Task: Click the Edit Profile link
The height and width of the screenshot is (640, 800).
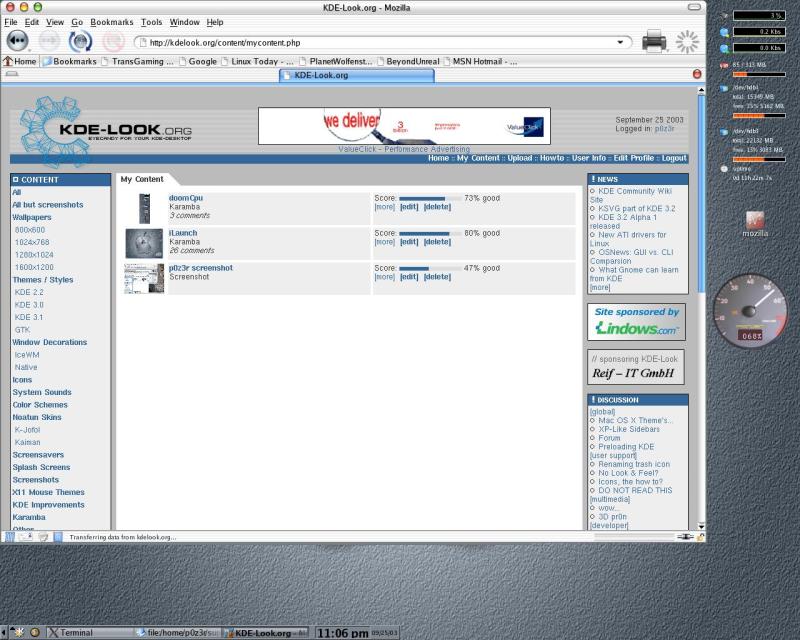Action: (634, 158)
